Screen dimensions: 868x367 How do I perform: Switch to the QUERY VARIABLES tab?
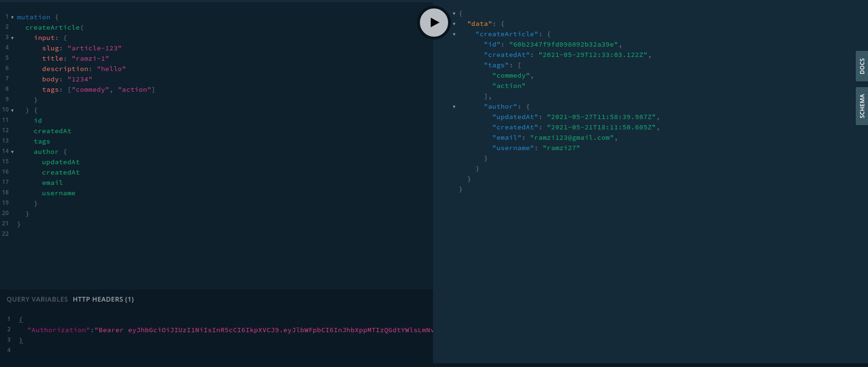37,299
